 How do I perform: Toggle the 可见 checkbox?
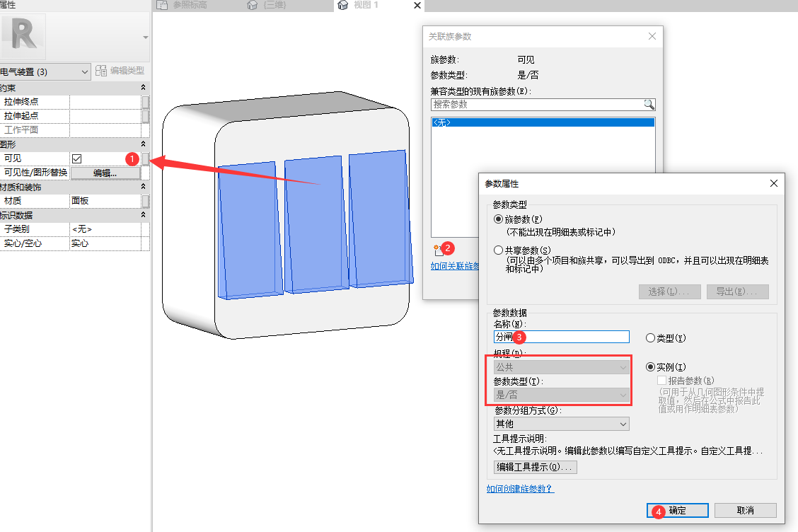point(77,159)
